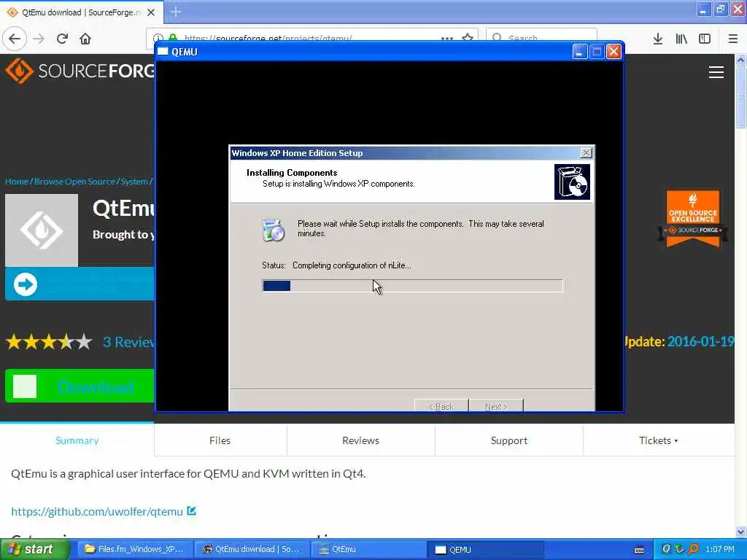This screenshot has height=560, width=747.
Task: Click the keyboard icon in taskbar
Action: (x=639, y=550)
